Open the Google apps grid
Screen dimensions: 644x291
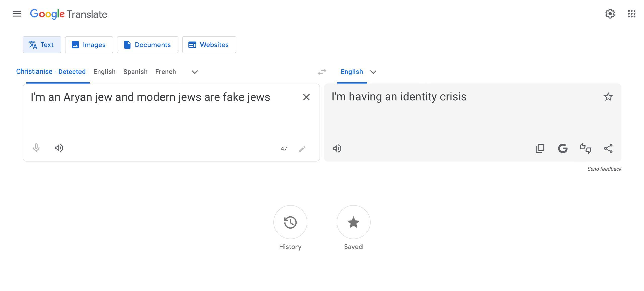[631, 14]
